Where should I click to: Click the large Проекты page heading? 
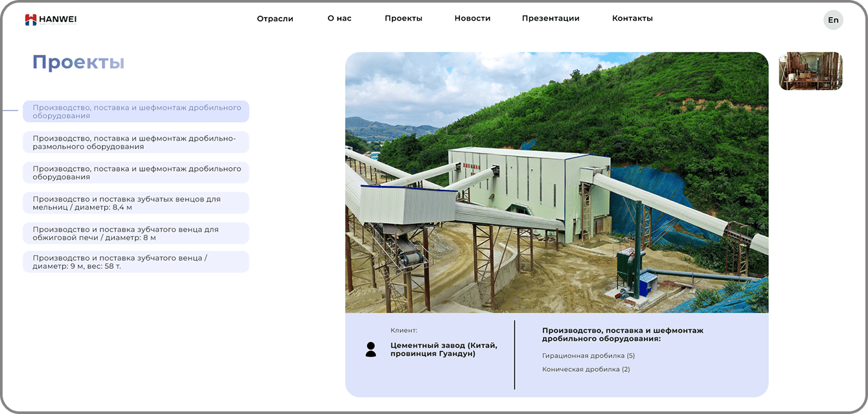(78, 63)
